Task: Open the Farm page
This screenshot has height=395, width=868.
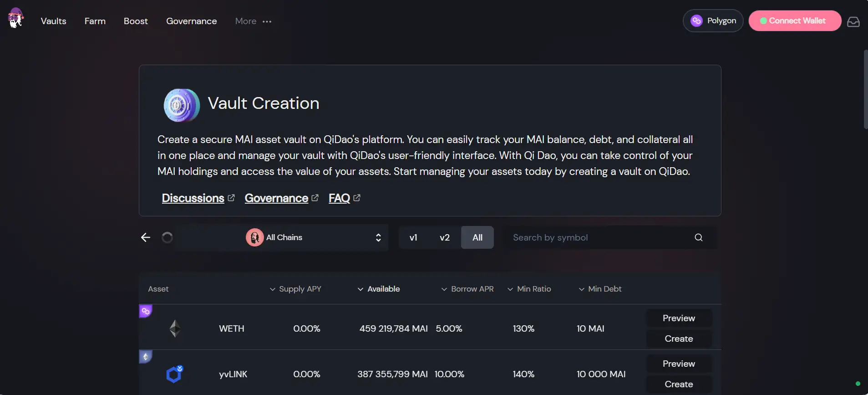Action: tap(95, 21)
